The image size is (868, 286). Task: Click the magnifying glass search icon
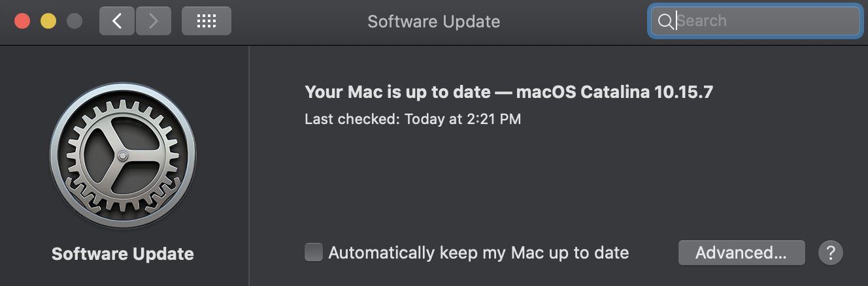click(665, 22)
